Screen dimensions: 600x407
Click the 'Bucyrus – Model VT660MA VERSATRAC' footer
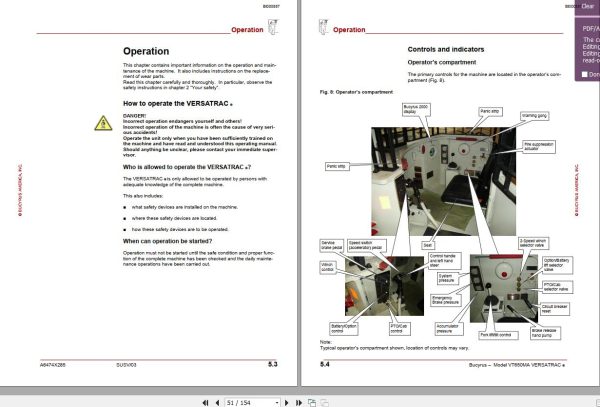point(517,365)
